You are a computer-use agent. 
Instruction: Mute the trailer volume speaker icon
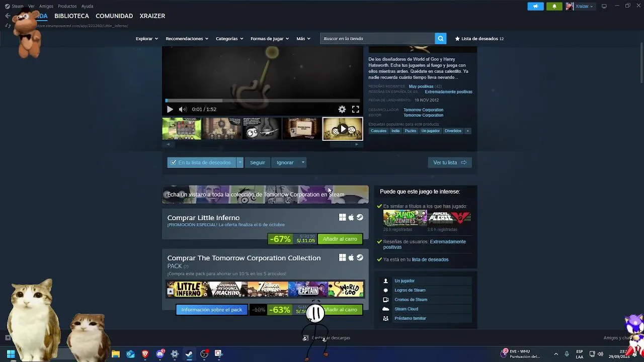183,109
